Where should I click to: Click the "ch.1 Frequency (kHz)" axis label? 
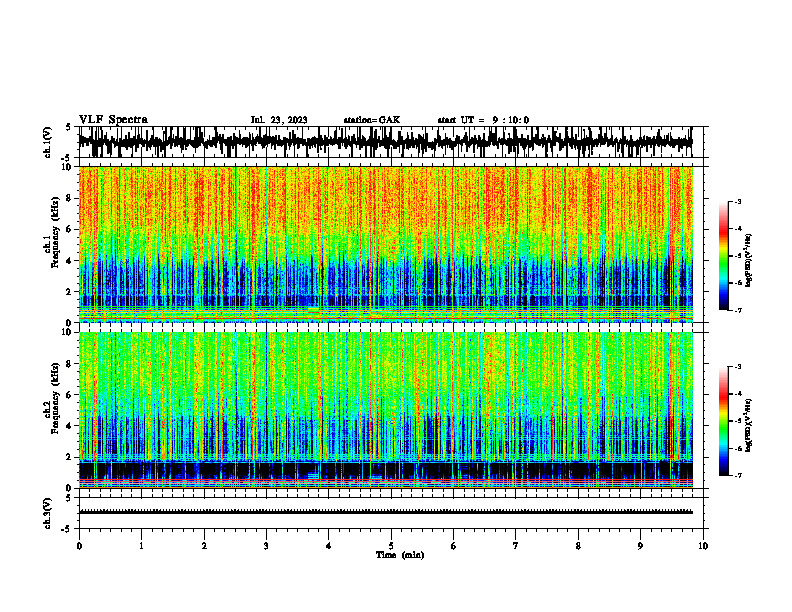point(52,233)
